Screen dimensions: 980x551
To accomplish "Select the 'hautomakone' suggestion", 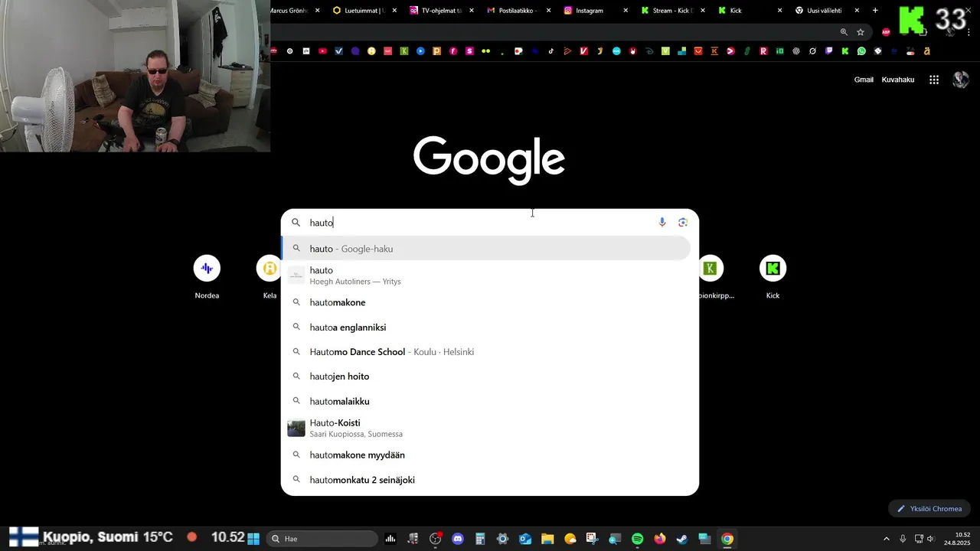I will pyautogui.click(x=486, y=302).
